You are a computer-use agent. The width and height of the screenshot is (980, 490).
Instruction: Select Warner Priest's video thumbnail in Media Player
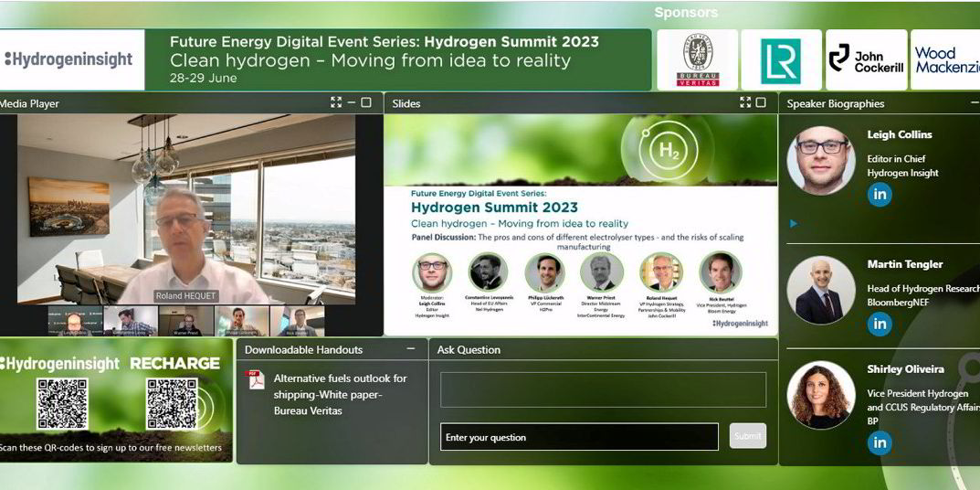[x=186, y=321]
